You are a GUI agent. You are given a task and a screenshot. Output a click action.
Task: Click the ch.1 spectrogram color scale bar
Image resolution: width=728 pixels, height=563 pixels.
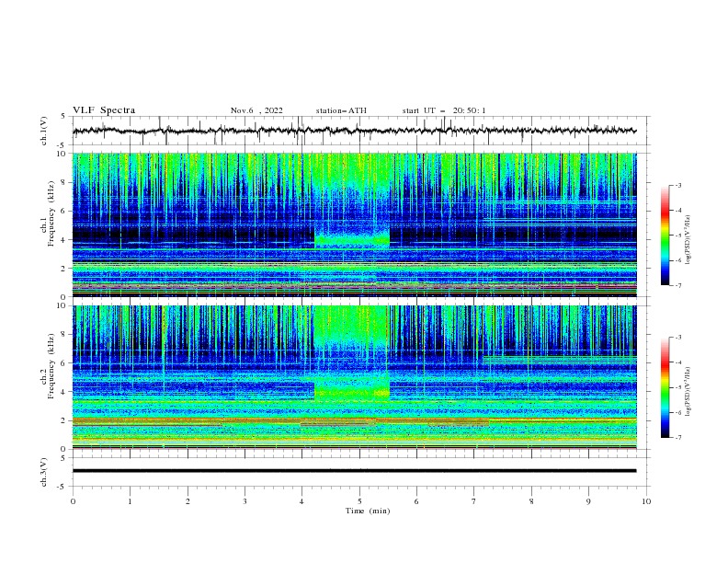pos(665,236)
